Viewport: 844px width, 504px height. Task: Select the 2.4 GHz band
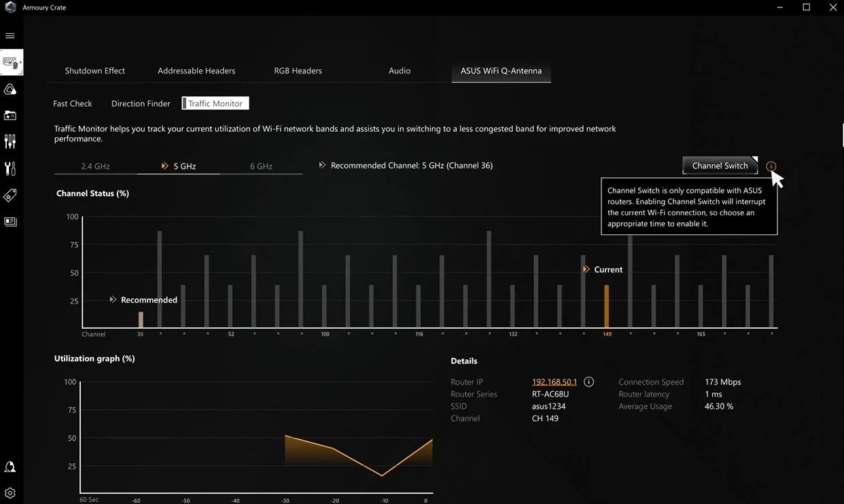tap(96, 166)
